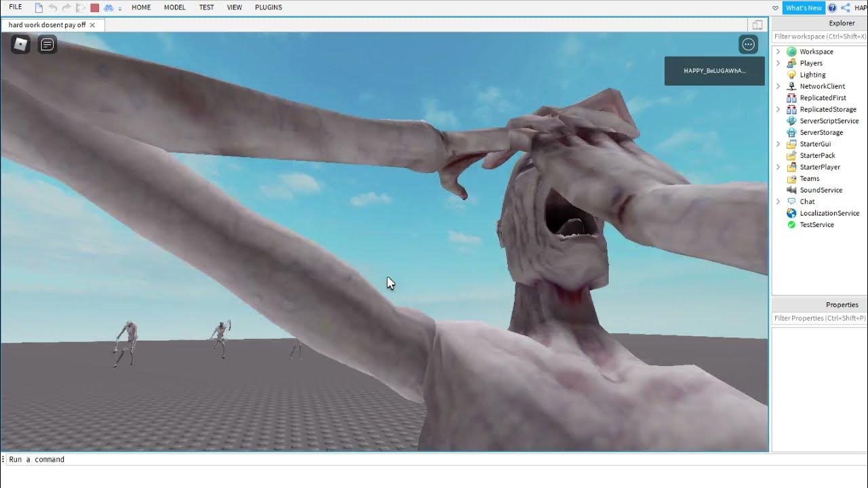Viewport: 868px width, 488px height.
Task: Open the in-game chat icon
Action: (47, 45)
